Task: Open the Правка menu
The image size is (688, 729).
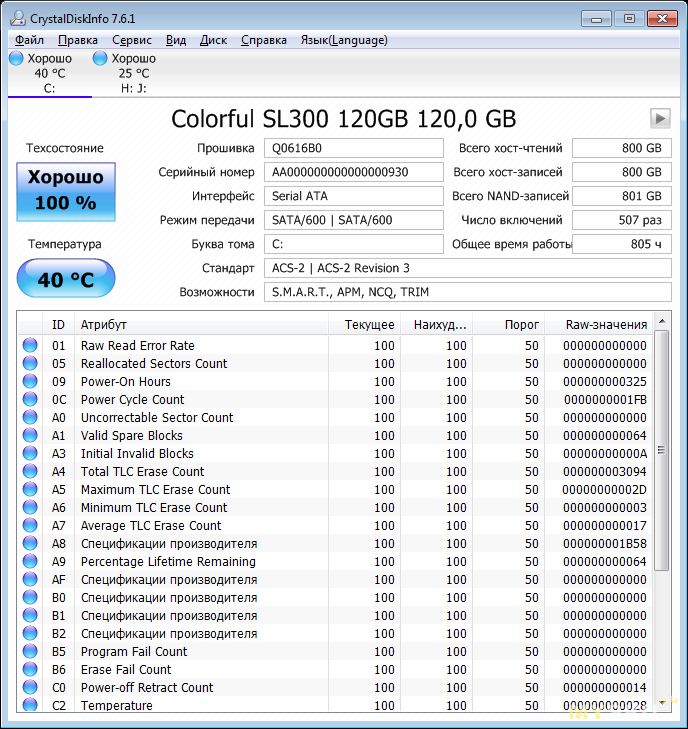Action: coord(78,40)
